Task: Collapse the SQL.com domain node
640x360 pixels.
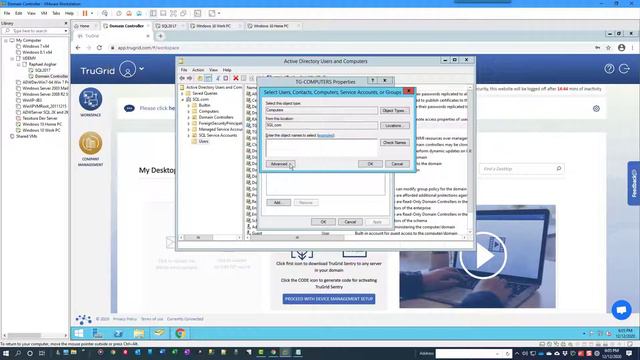Action: click(182, 99)
